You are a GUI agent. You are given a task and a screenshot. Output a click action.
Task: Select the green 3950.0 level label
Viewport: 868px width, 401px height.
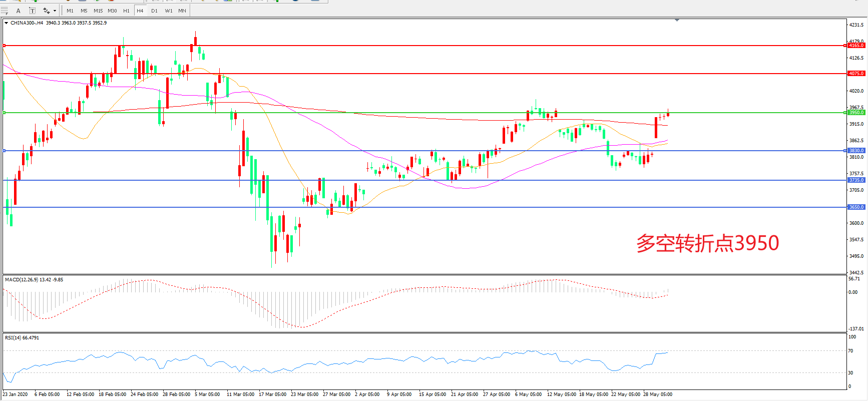(x=856, y=113)
